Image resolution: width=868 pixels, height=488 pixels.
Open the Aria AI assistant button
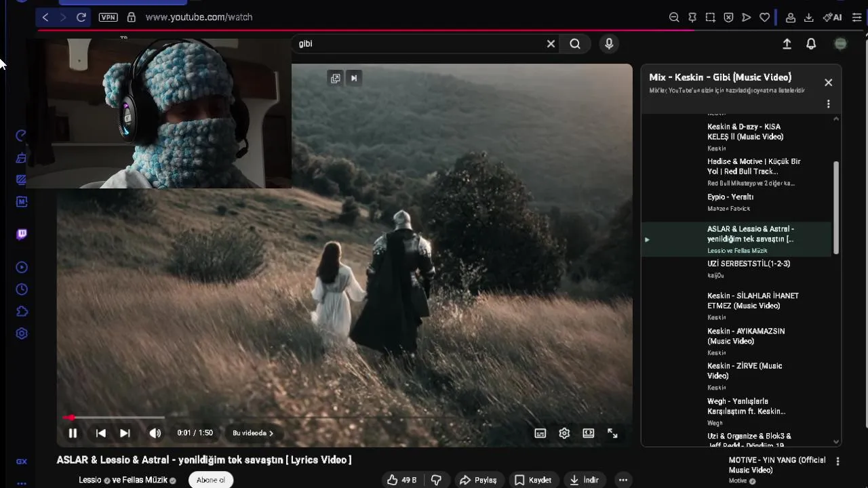832,18
